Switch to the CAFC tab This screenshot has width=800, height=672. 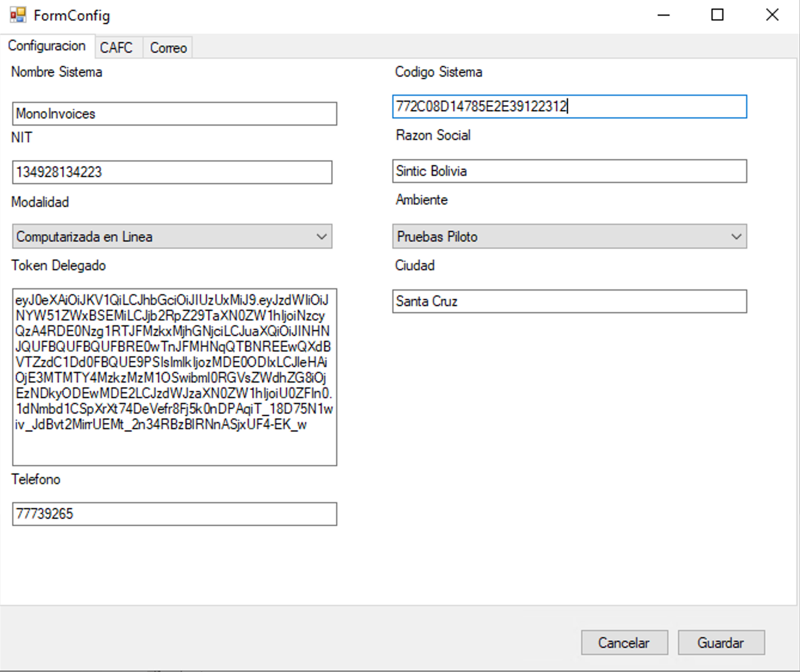[116, 48]
